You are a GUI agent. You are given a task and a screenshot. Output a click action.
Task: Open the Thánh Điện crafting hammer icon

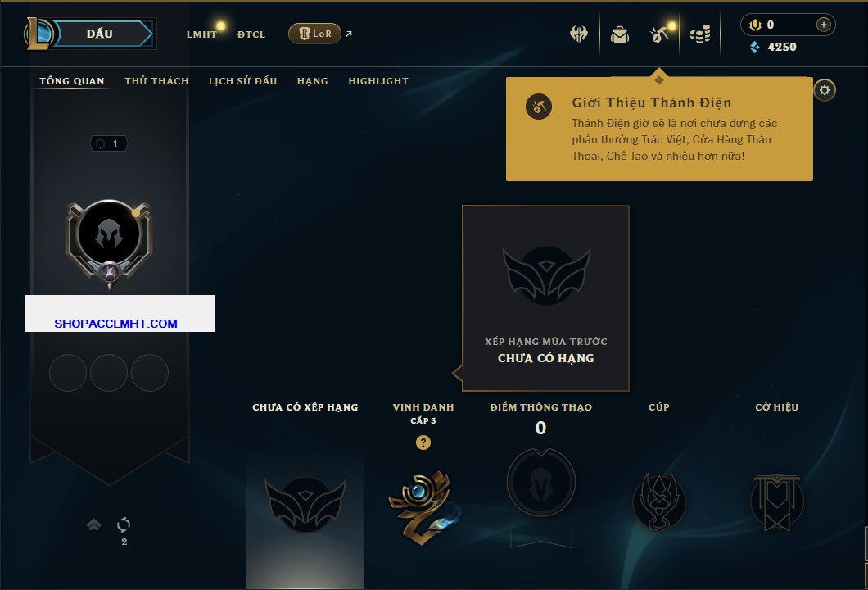click(659, 34)
